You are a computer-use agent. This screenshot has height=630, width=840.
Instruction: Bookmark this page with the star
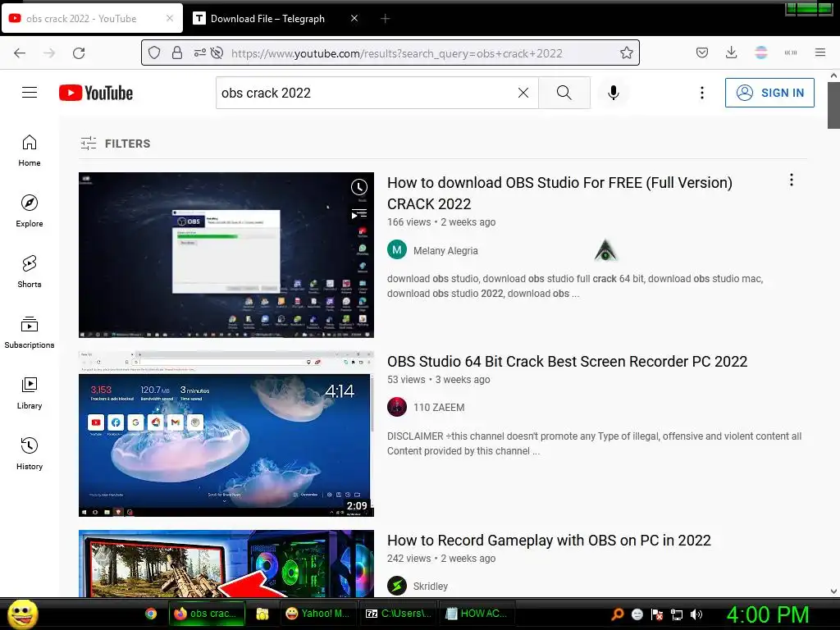626,52
